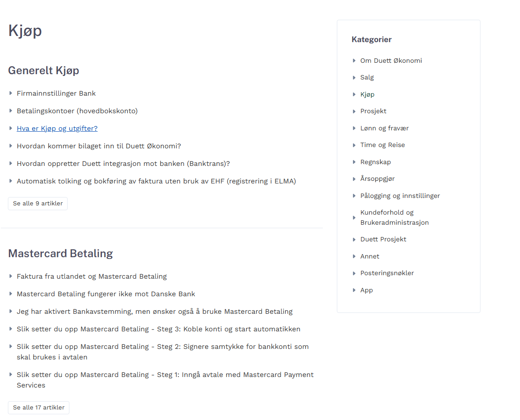
Task: Click the arrow icon beside Om Duett Økonomi
Action: [x=354, y=61]
